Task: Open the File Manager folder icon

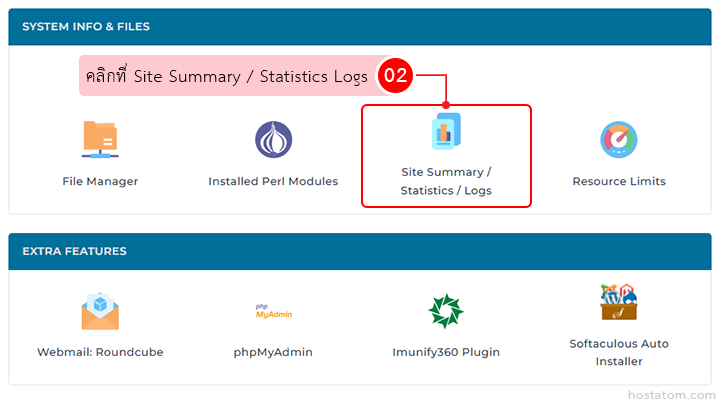Action: coord(100,139)
